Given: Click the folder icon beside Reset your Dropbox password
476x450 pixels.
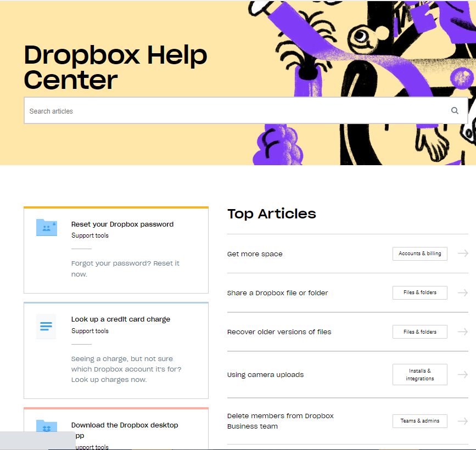Looking at the screenshot, I should [x=47, y=227].
